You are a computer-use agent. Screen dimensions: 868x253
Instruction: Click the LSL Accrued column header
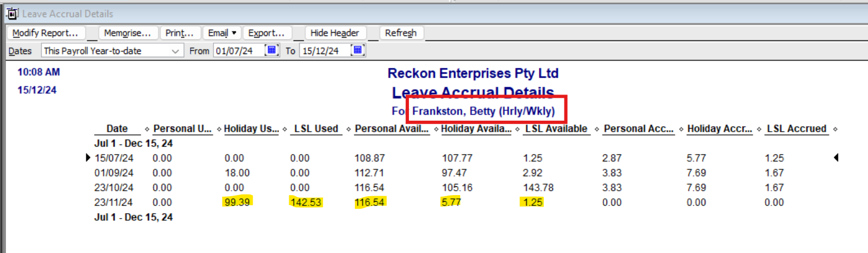[x=796, y=129]
